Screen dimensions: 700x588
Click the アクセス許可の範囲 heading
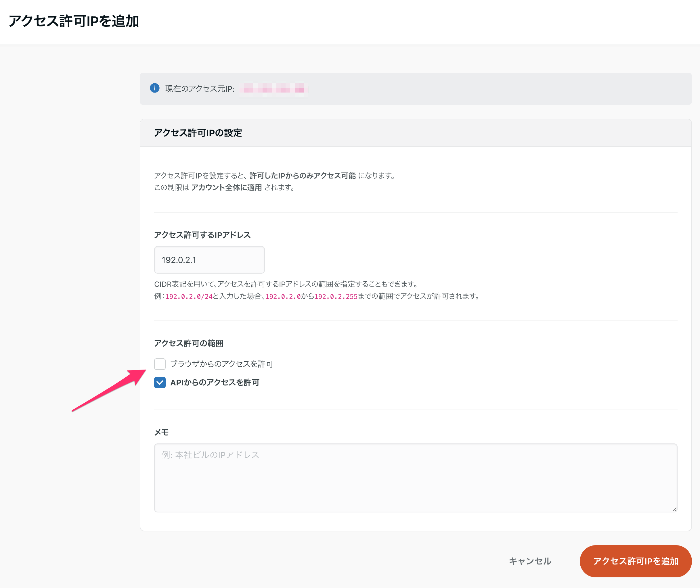click(188, 343)
